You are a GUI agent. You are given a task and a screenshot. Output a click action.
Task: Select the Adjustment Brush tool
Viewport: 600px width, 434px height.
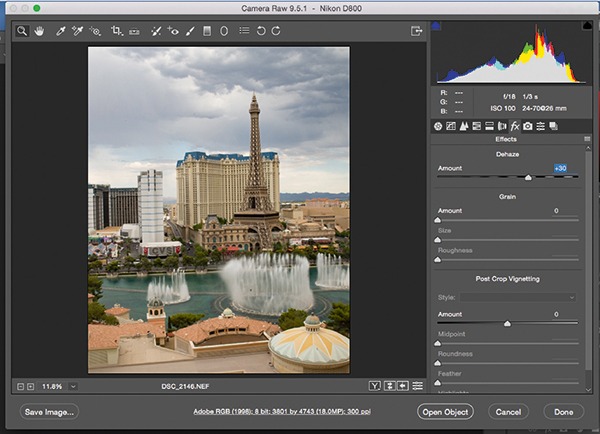click(190, 31)
